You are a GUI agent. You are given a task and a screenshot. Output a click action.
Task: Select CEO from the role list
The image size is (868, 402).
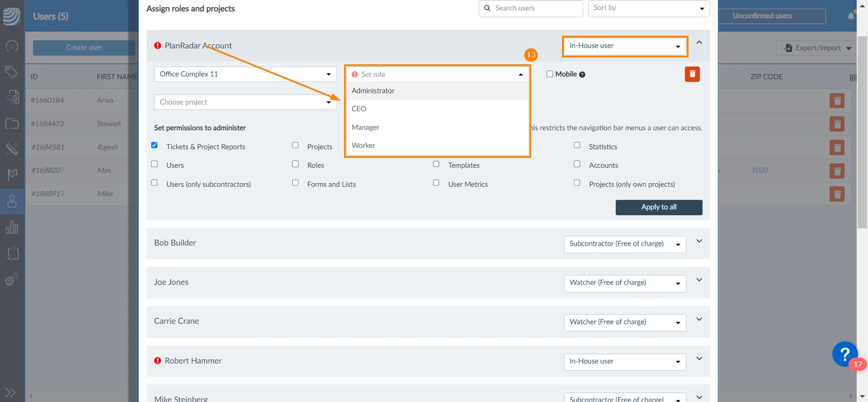[x=437, y=109]
